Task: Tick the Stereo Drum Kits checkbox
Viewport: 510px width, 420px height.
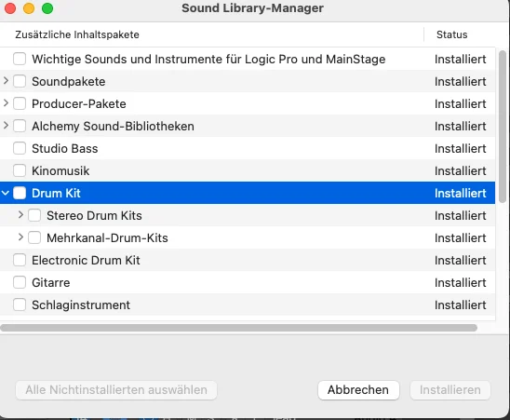Action: tap(34, 215)
